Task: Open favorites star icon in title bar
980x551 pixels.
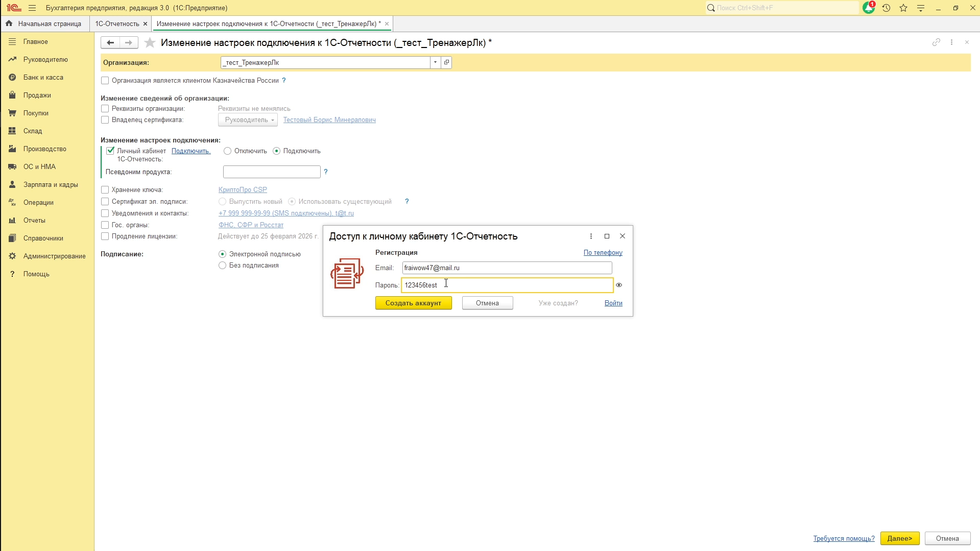Action: [903, 8]
